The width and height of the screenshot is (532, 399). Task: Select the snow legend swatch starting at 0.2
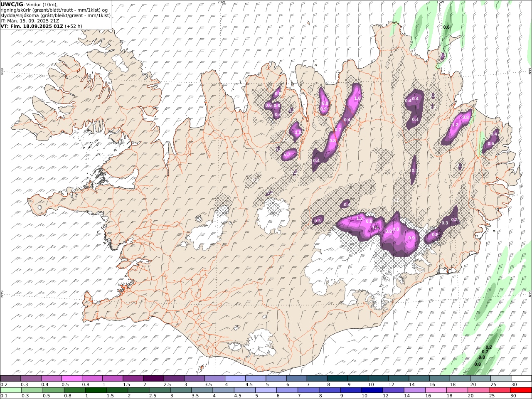tap(10, 379)
